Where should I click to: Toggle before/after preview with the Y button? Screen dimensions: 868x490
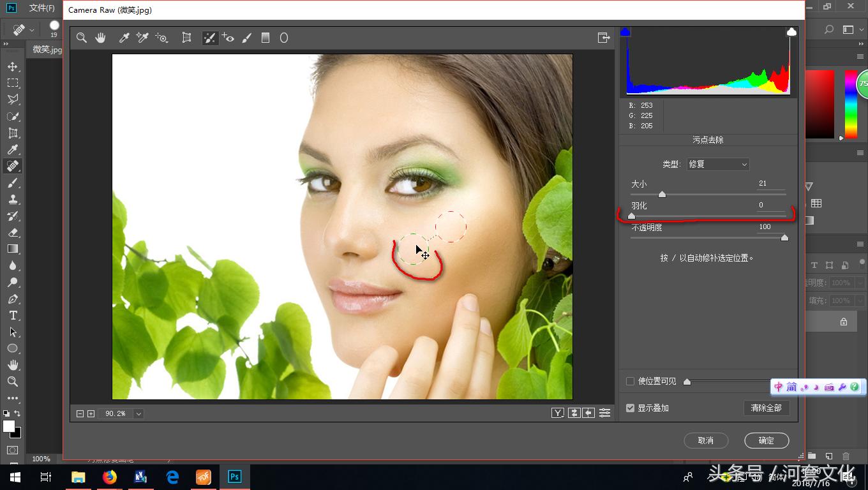[x=558, y=413]
